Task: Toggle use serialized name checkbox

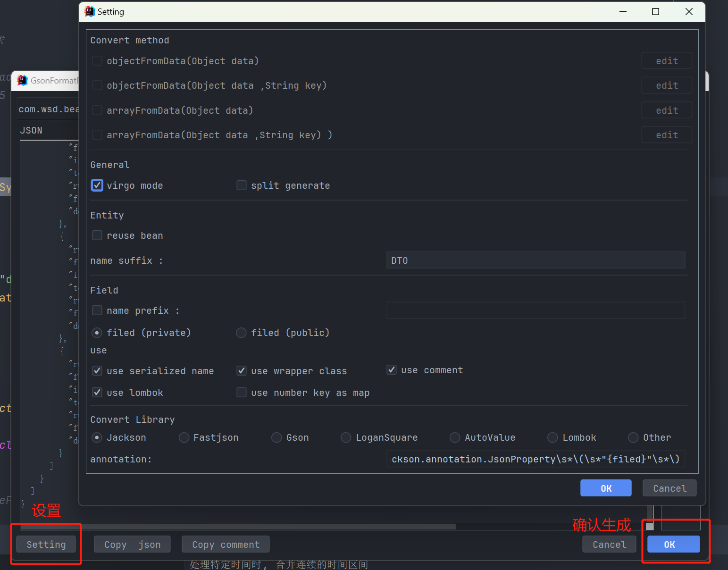Action: [97, 371]
